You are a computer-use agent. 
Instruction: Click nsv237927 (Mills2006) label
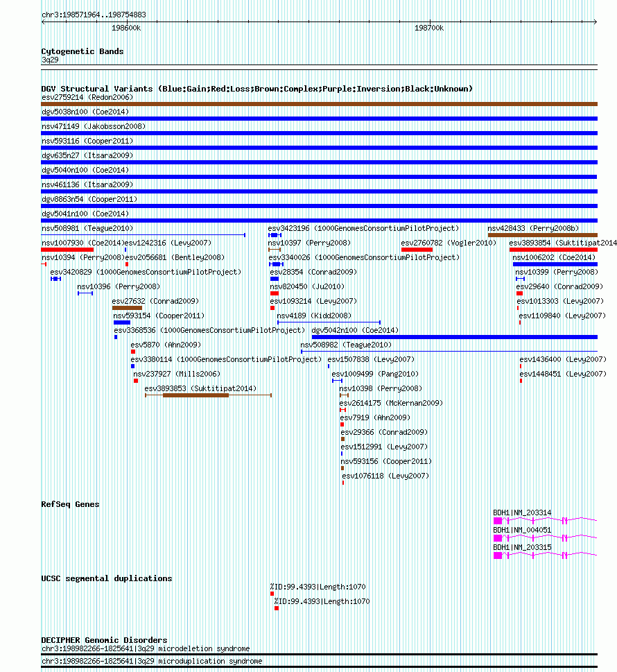[177, 374]
